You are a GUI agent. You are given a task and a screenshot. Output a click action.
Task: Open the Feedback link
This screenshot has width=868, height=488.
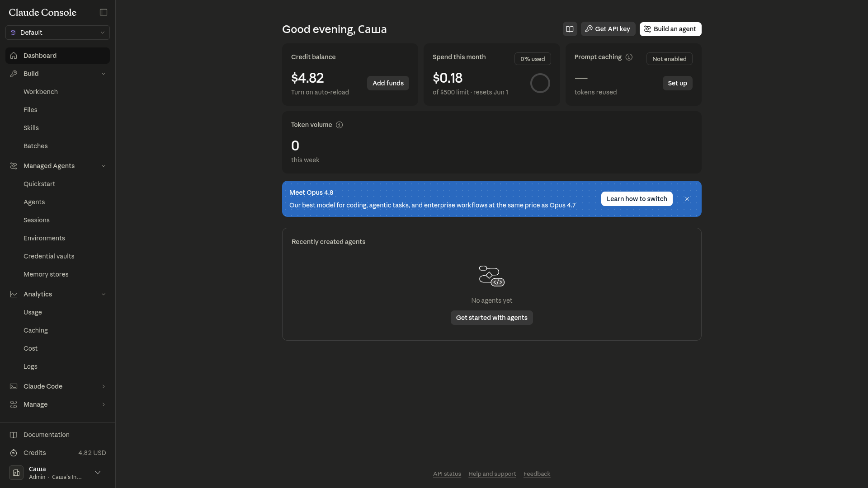tap(537, 474)
